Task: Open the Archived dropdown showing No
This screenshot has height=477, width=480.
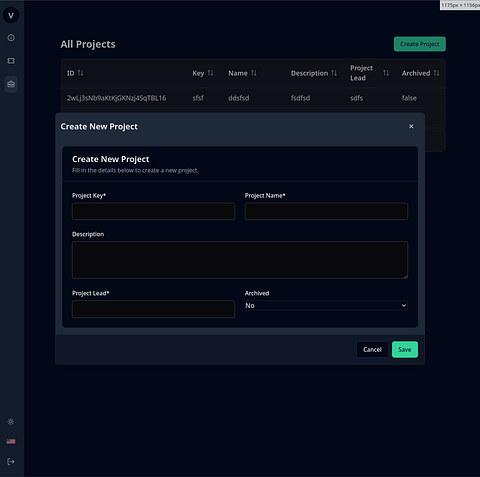Action: tap(326, 305)
